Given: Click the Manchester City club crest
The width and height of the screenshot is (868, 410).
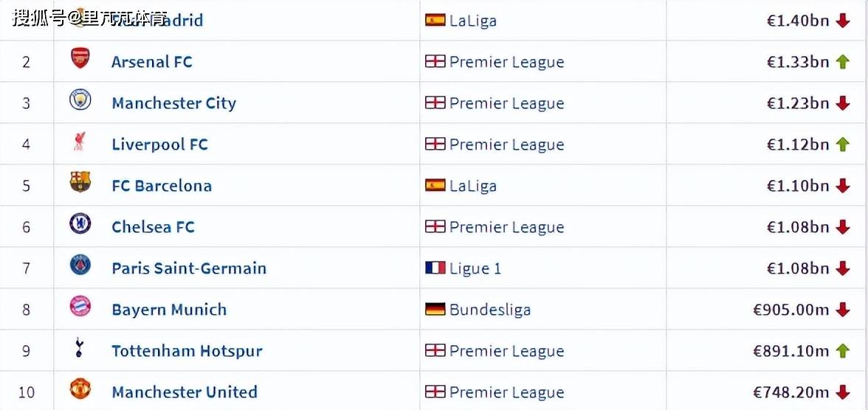Looking at the screenshot, I should coord(80,100).
